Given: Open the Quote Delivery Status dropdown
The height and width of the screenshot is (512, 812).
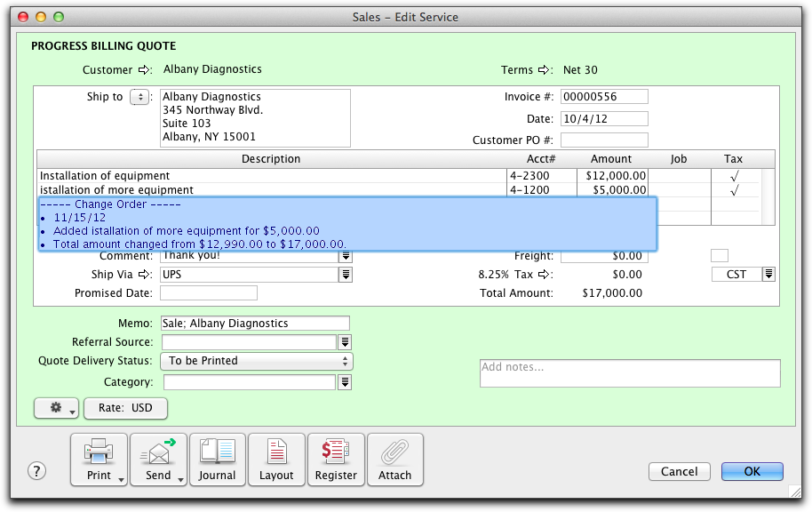Looking at the screenshot, I should (256, 361).
